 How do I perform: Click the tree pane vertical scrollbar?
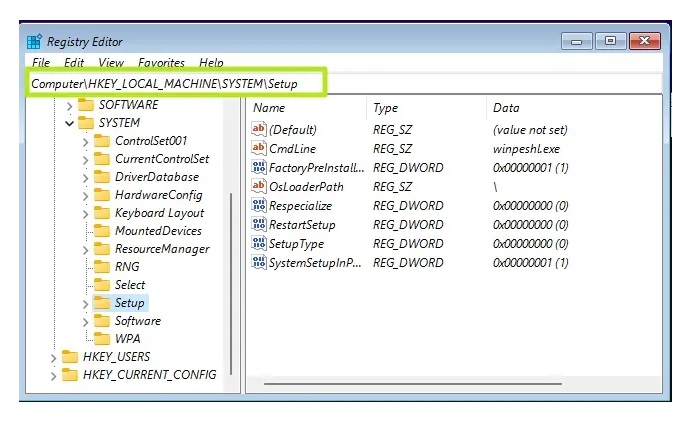231,283
